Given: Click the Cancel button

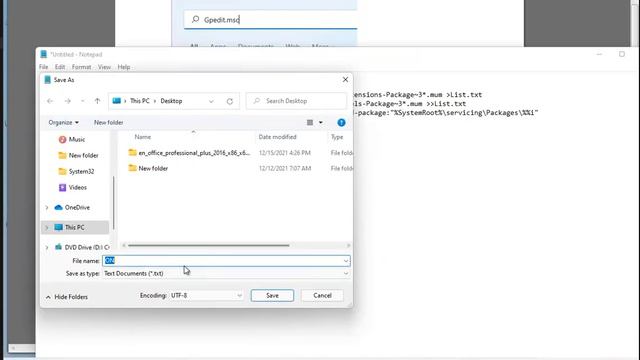Looking at the screenshot, I should point(322,296).
